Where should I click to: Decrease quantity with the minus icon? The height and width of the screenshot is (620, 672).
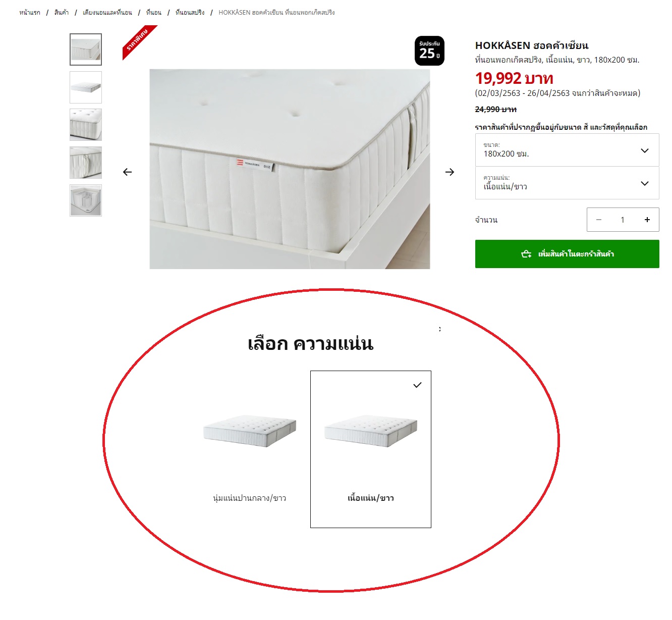tap(599, 220)
